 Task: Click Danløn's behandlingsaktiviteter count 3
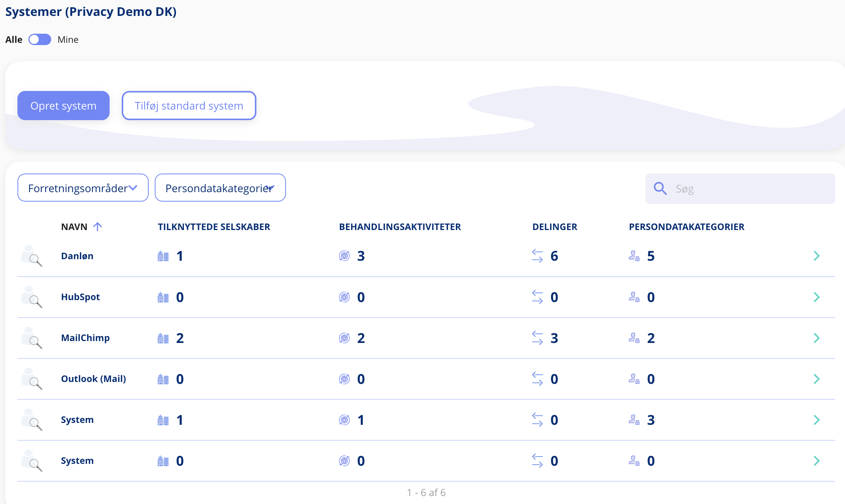(x=361, y=256)
